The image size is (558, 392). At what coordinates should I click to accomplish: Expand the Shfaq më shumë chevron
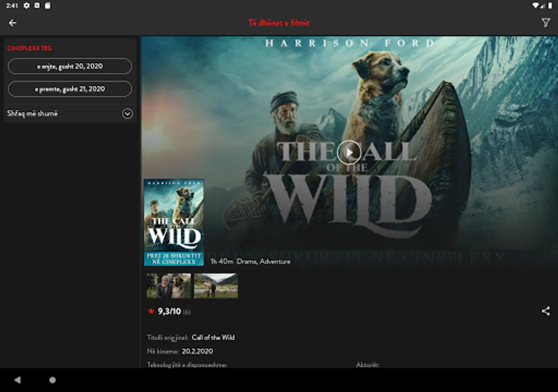tap(127, 114)
